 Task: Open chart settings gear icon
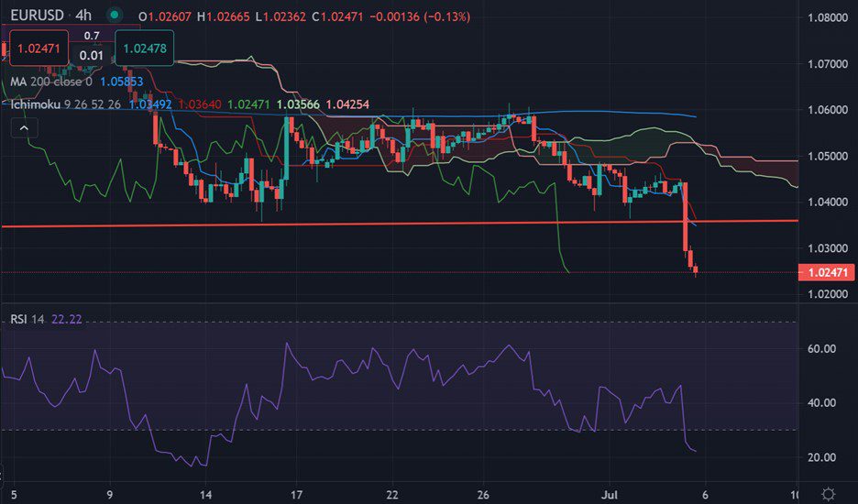[828, 494]
